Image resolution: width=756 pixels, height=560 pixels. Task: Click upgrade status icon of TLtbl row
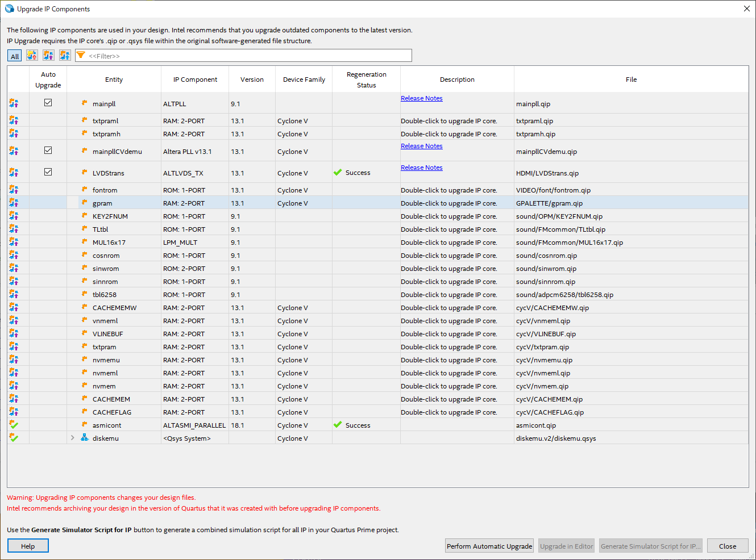pos(14,229)
